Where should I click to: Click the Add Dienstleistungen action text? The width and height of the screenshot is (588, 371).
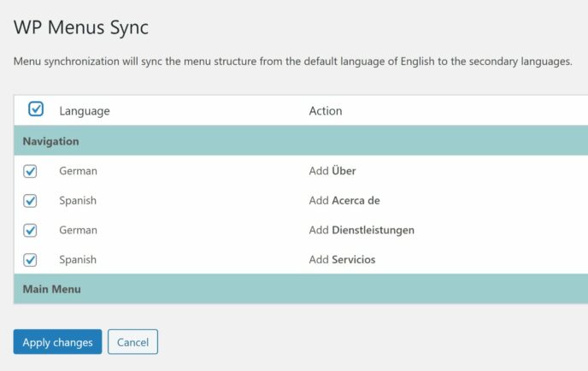coord(362,230)
